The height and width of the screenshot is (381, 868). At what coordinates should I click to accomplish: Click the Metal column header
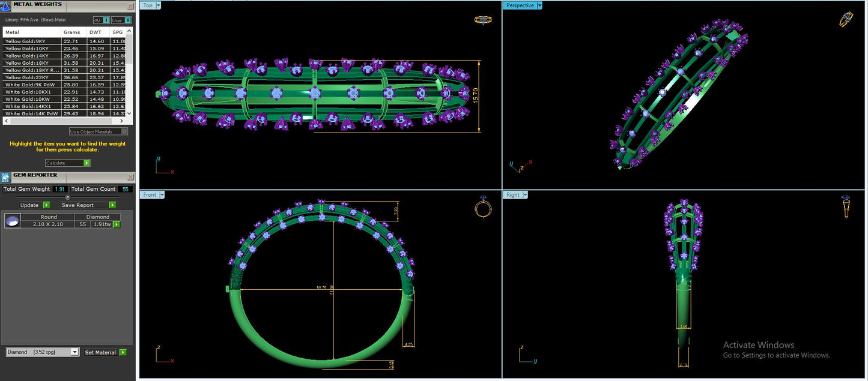pyautogui.click(x=32, y=32)
